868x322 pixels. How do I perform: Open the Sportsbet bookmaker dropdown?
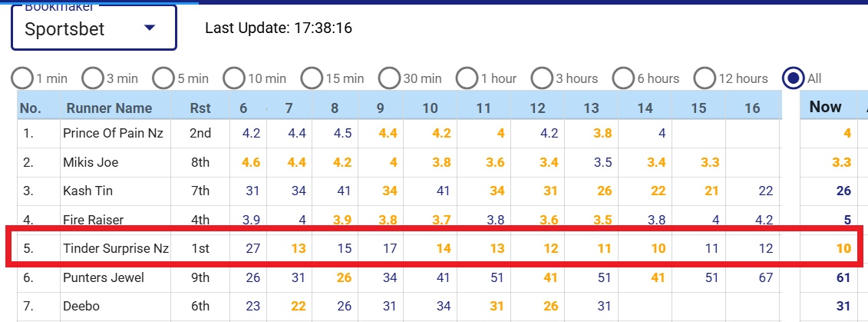94,28
